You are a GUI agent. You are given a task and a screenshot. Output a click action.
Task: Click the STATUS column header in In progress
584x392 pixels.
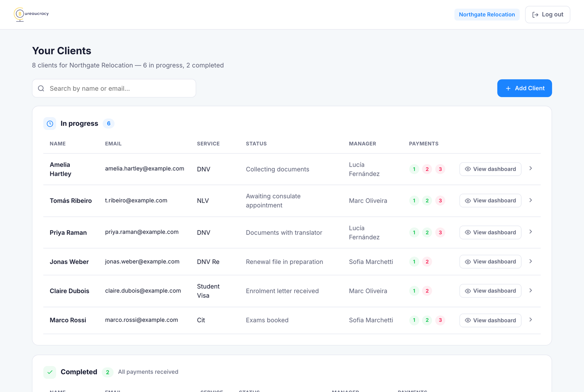256,144
